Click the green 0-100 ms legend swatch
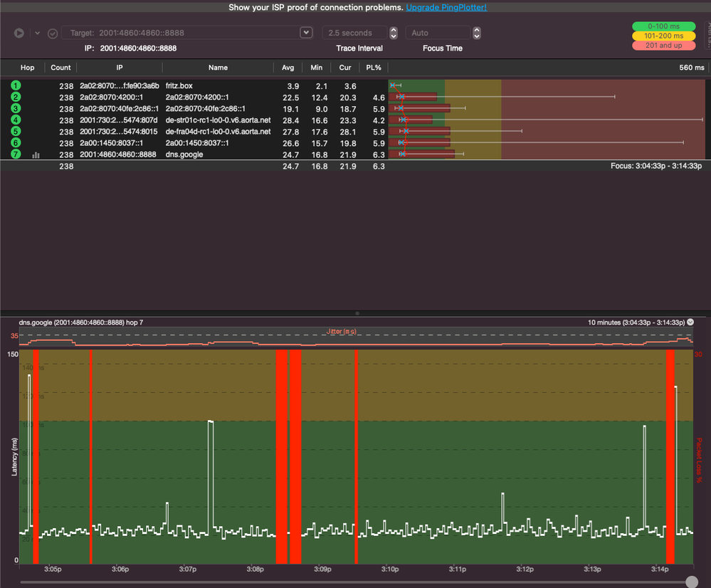Image resolution: width=711 pixels, height=588 pixels. click(664, 26)
